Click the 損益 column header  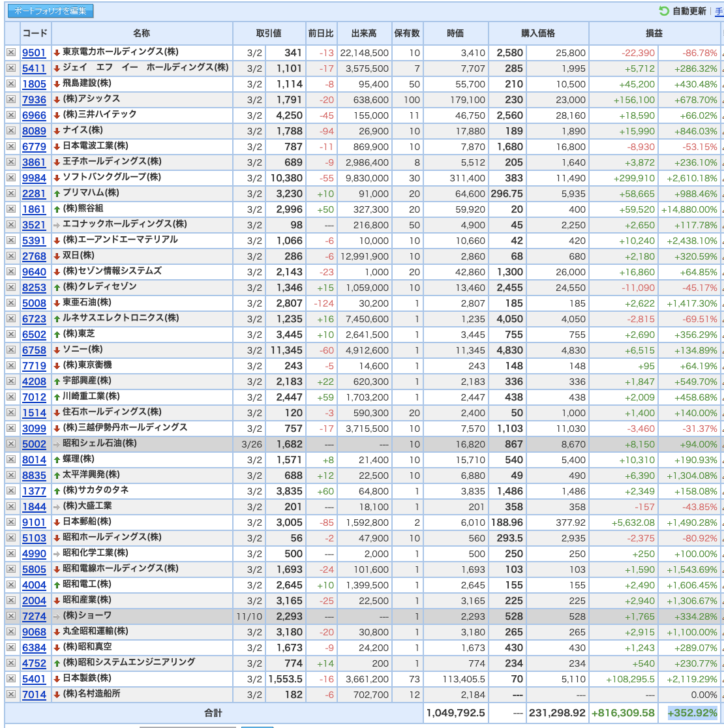[654, 33]
